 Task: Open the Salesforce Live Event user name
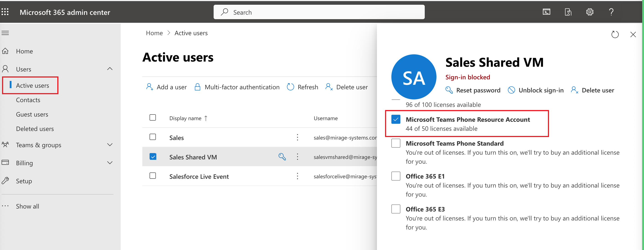pyautogui.click(x=199, y=177)
